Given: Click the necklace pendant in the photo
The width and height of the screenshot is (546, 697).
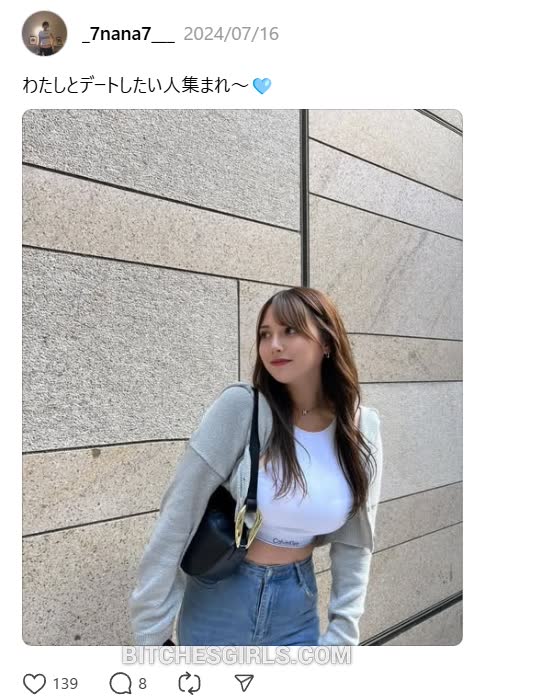Looking at the screenshot, I should 306,412.
